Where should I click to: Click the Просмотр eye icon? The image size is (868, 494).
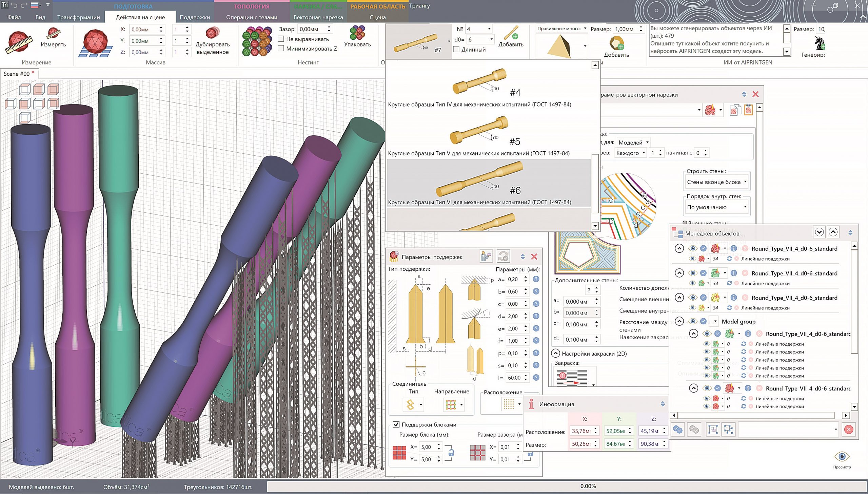pos(842,456)
